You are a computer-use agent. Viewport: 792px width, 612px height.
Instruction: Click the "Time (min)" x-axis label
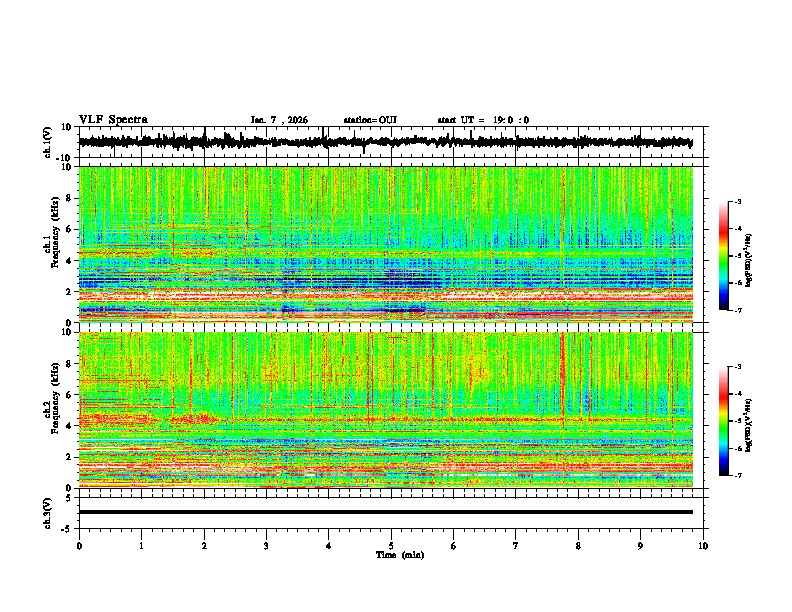click(x=400, y=555)
